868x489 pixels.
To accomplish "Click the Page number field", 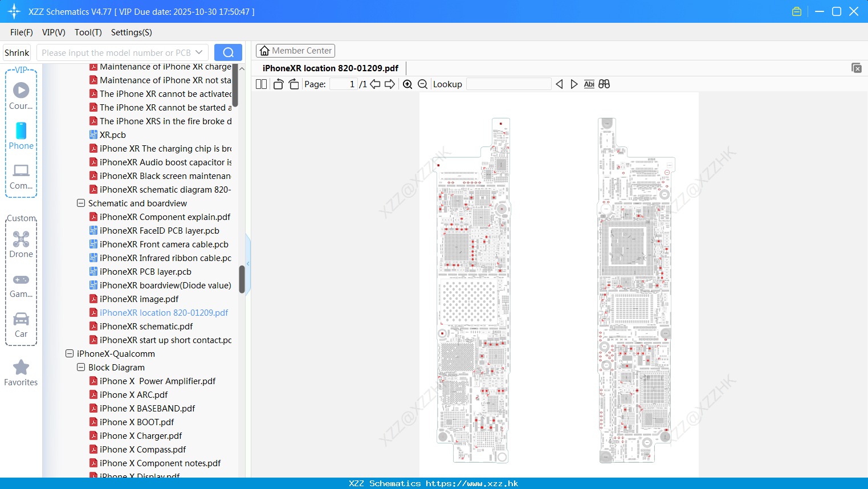I will (344, 84).
